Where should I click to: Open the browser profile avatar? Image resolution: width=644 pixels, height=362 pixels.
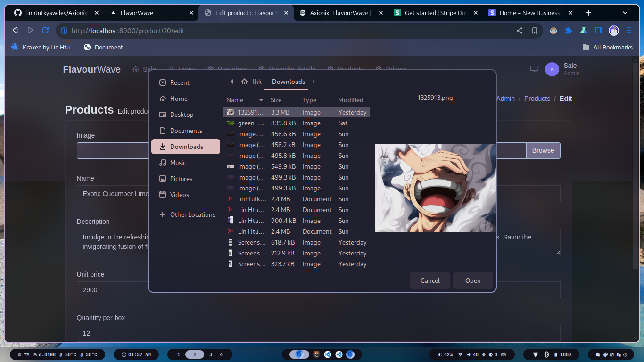(614, 31)
